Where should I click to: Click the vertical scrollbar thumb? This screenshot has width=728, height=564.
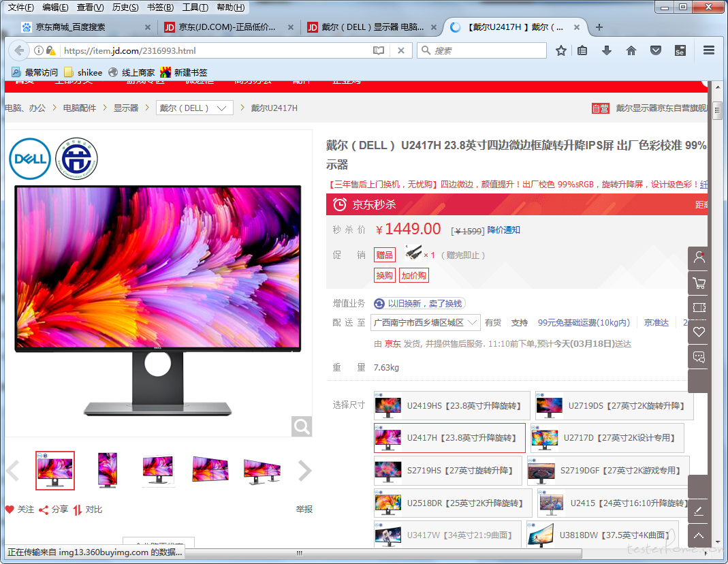(717, 110)
